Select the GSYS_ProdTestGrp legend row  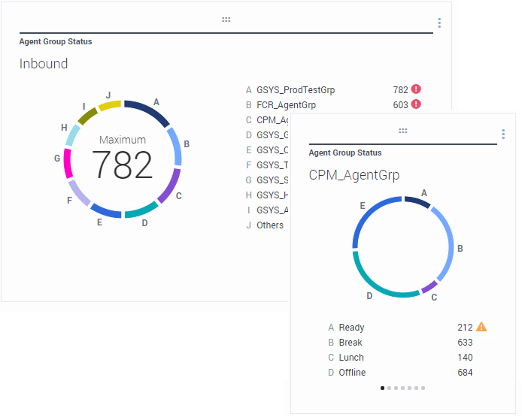tap(333, 90)
